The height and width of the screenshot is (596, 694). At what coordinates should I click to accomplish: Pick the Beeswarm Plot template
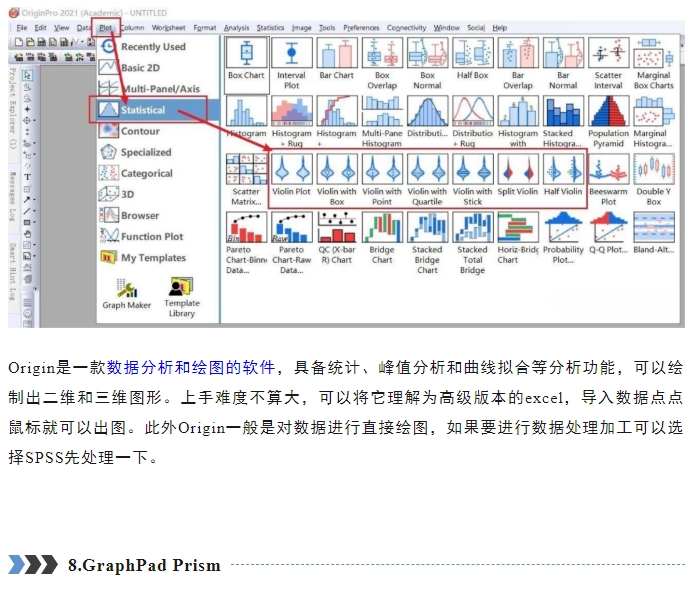coord(608,180)
